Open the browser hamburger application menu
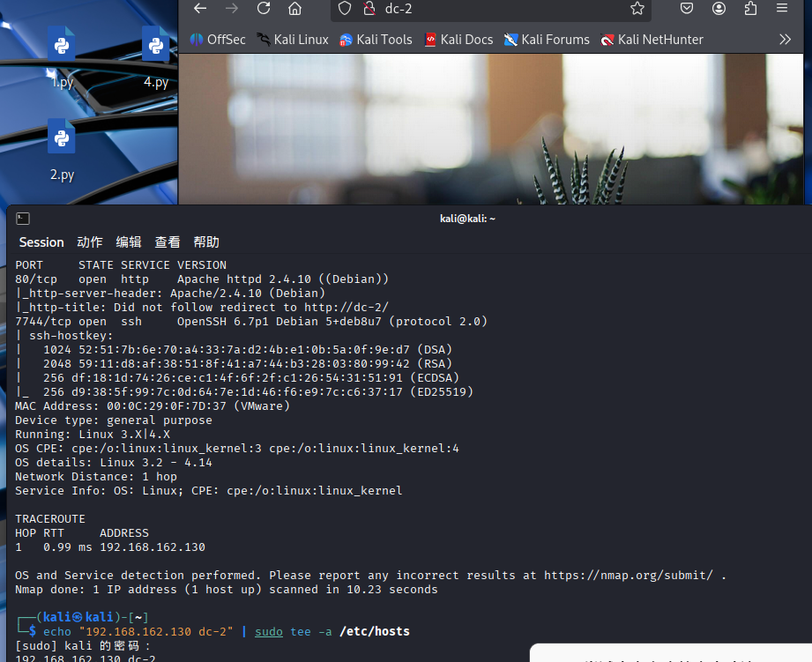Viewport: 812px width, 662px height. (x=782, y=8)
